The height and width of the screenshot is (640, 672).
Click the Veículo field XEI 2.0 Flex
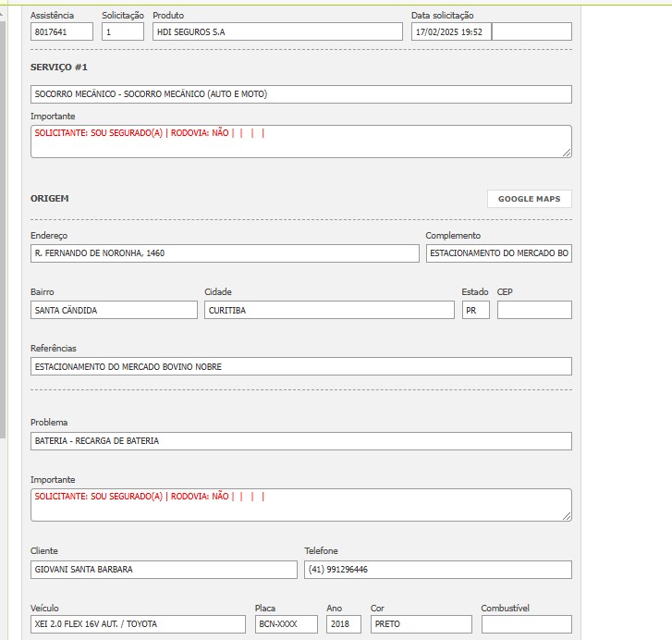tap(138, 624)
